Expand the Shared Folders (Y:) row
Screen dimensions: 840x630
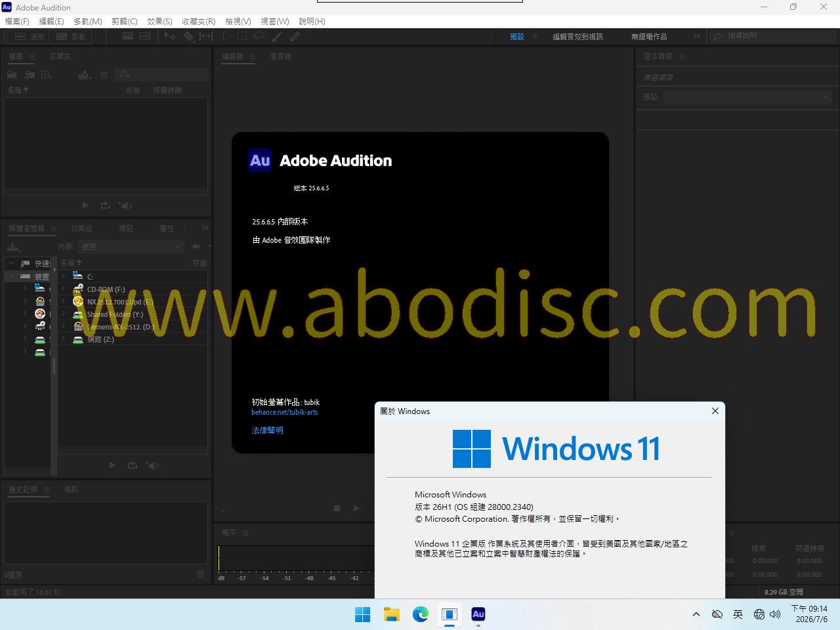point(64,314)
